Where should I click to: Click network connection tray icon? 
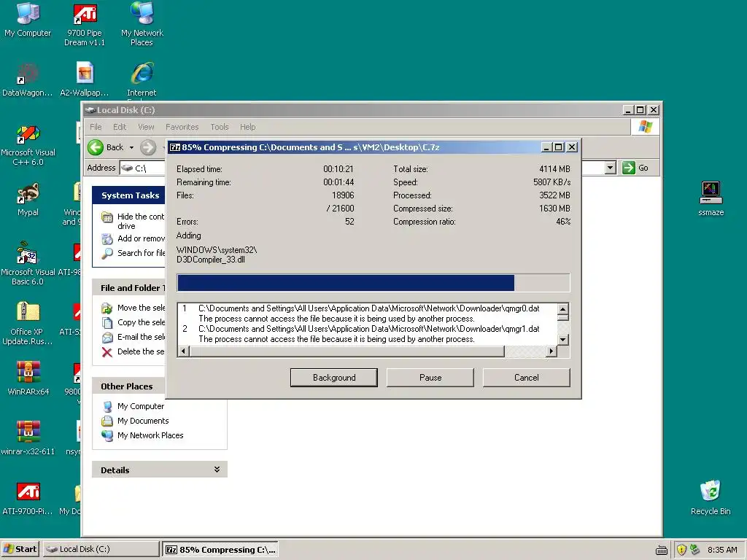click(694, 550)
